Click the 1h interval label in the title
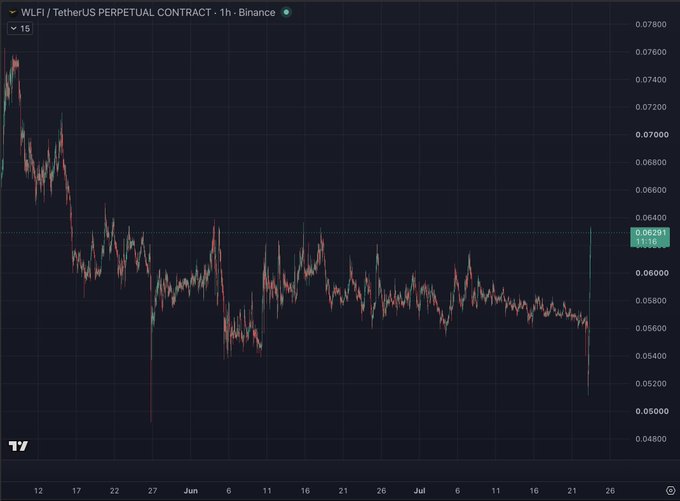Viewport: 680px width, 501px height. (225, 12)
